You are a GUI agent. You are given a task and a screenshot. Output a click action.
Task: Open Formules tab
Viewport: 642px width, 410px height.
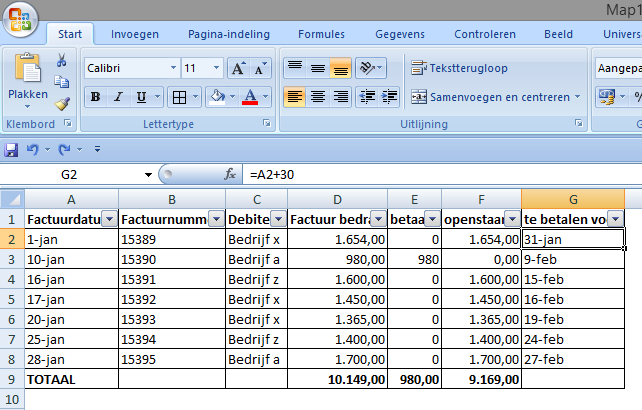click(x=321, y=34)
